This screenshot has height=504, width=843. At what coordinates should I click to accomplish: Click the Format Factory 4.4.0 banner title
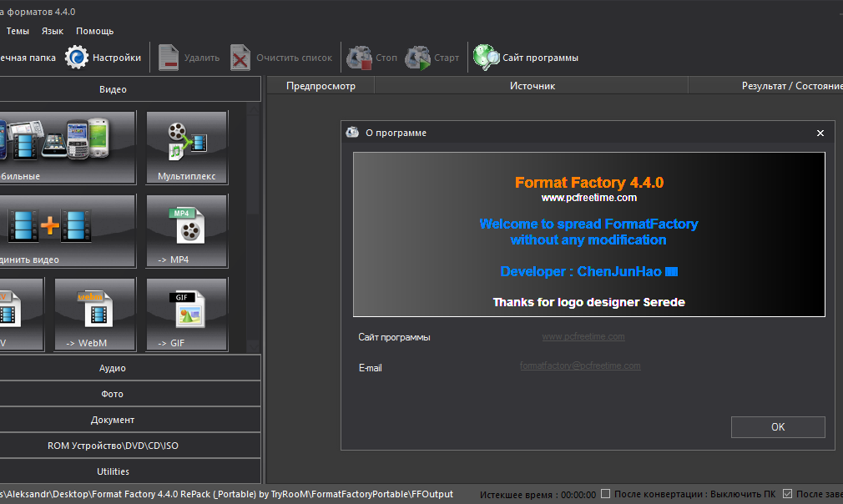click(x=589, y=183)
